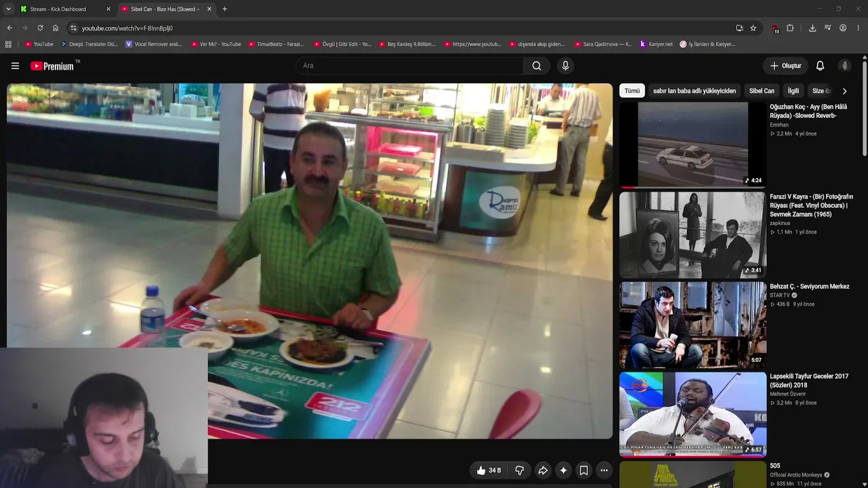Open title 'Oğuzhan Koç - Ayy (Ben Hâlâ Rüyada)'
This screenshot has width=868, height=488.
coord(808,111)
